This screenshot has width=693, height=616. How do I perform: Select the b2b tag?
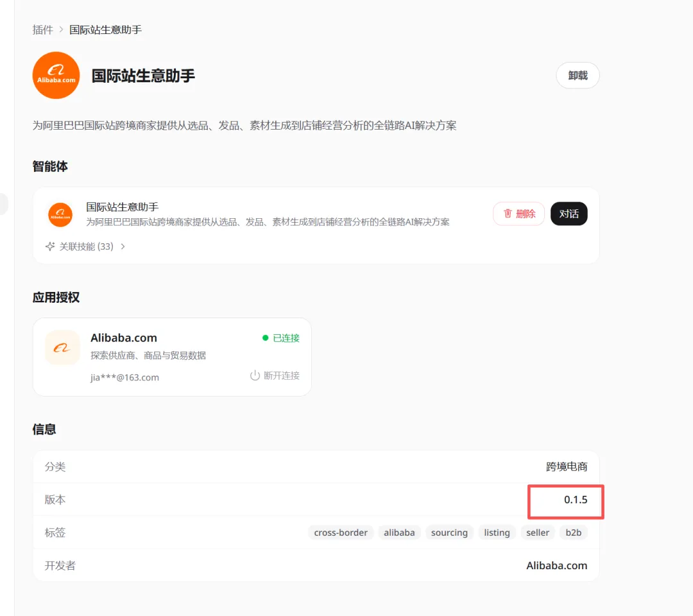coord(573,533)
